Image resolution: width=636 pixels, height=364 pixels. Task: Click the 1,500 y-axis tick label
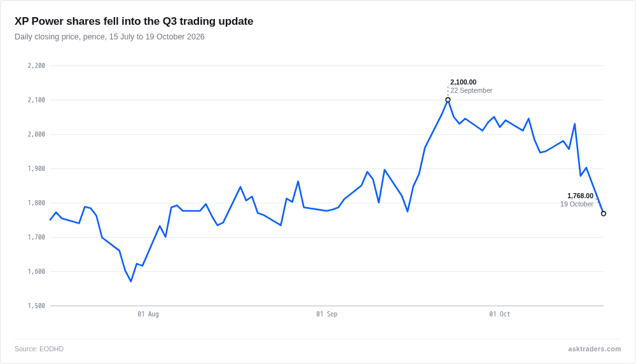pyautogui.click(x=36, y=306)
